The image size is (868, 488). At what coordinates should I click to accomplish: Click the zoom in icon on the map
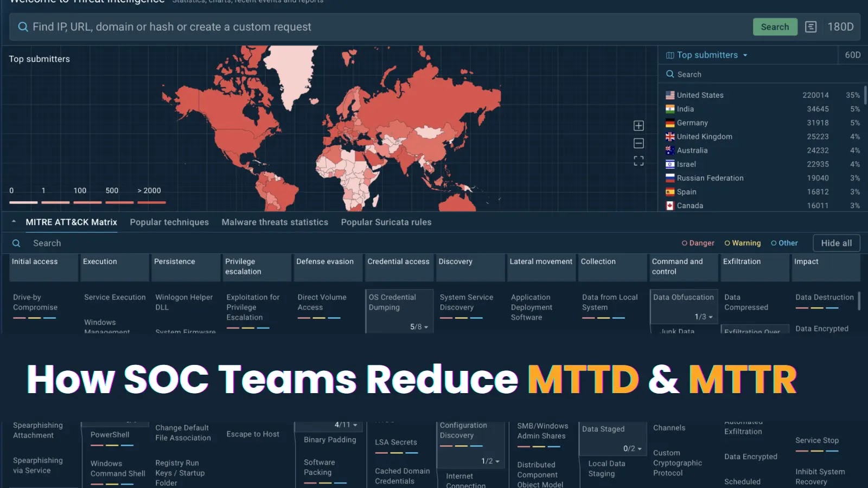638,125
